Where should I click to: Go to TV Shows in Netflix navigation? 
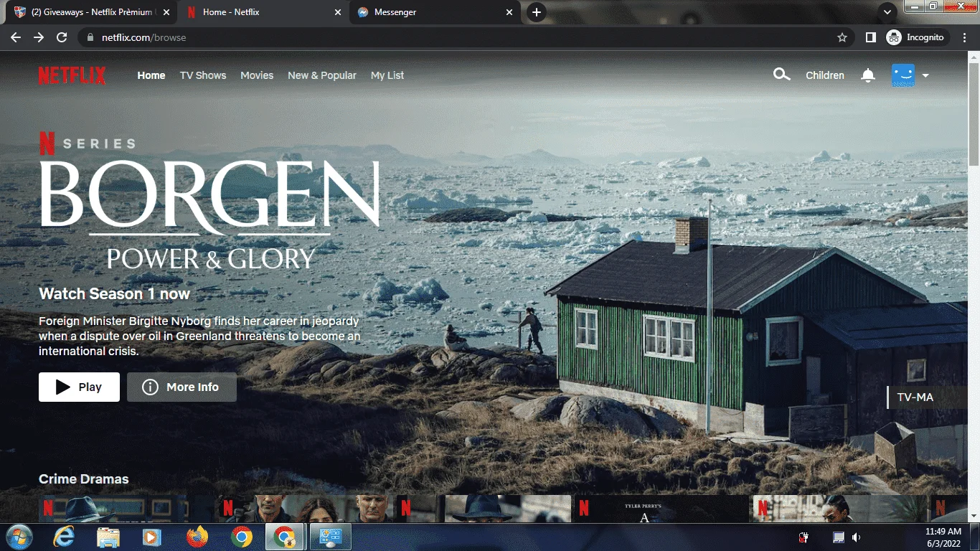(203, 75)
